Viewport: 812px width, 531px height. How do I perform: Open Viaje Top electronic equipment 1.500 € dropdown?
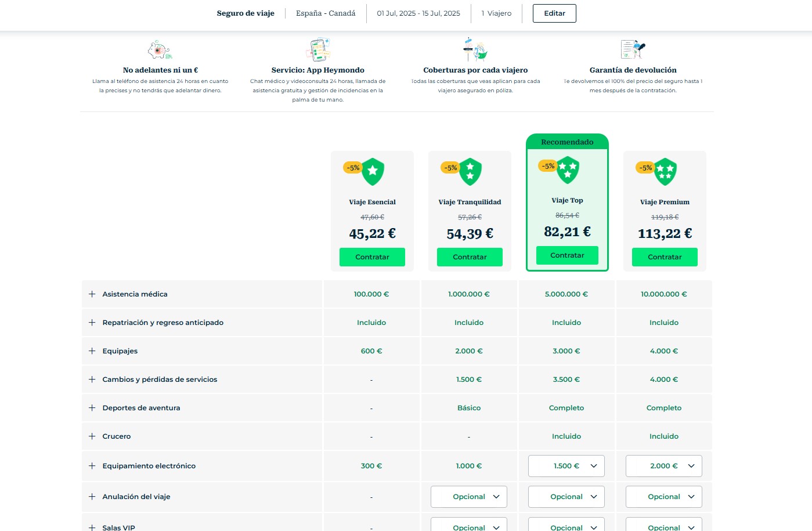pyautogui.click(x=566, y=466)
